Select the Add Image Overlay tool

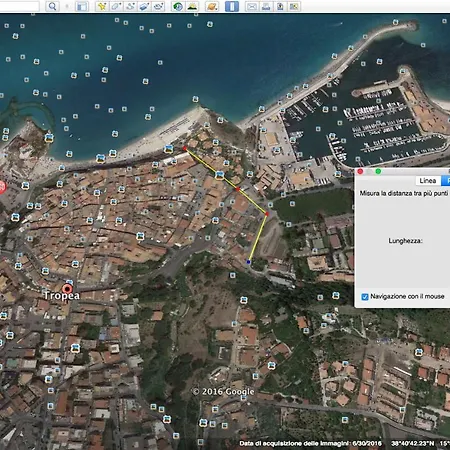(144, 6)
